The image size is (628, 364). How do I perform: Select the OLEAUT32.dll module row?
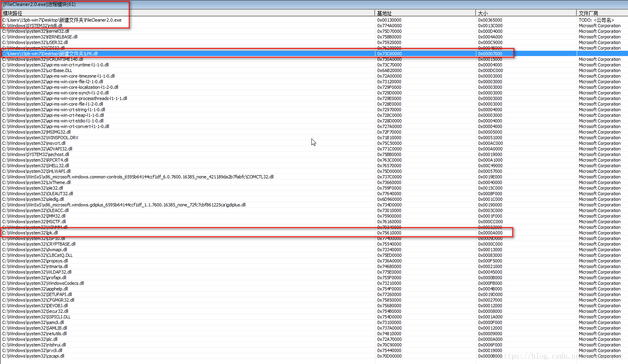pos(314,194)
